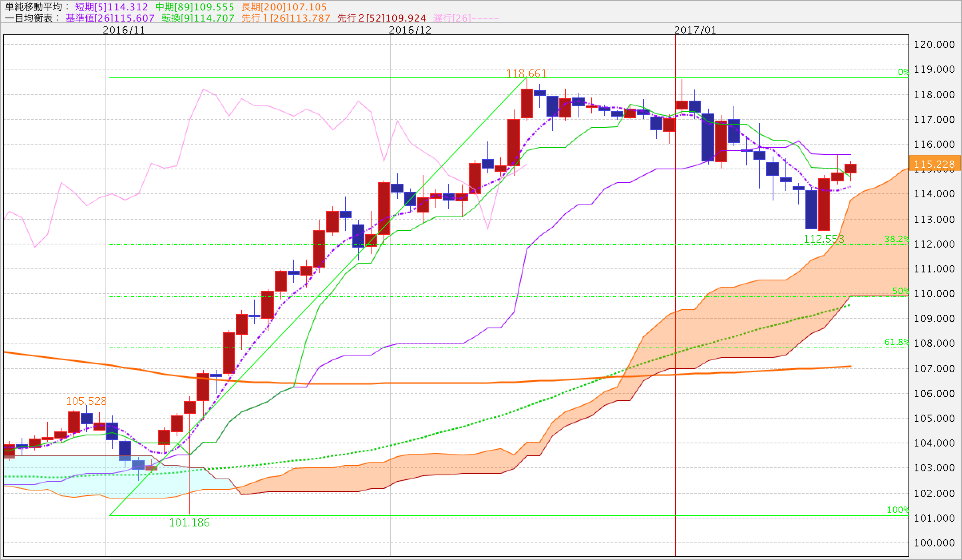Click the orange 115.228 current price tag
Screen dimensions: 962x560
coord(934,164)
